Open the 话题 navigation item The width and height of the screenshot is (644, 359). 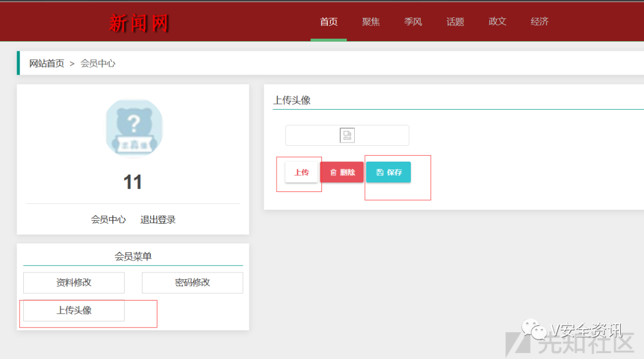tap(455, 22)
